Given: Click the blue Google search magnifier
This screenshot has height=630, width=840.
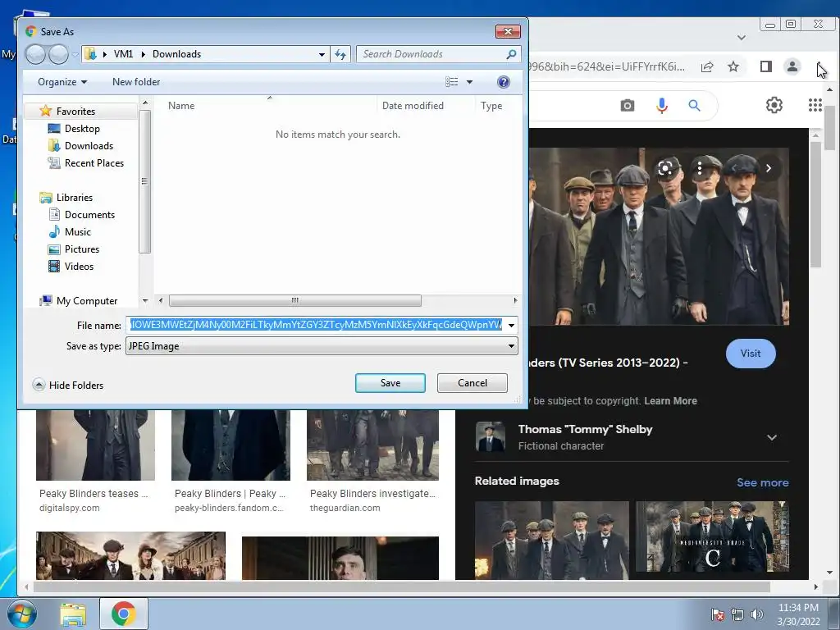Looking at the screenshot, I should tap(694, 106).
